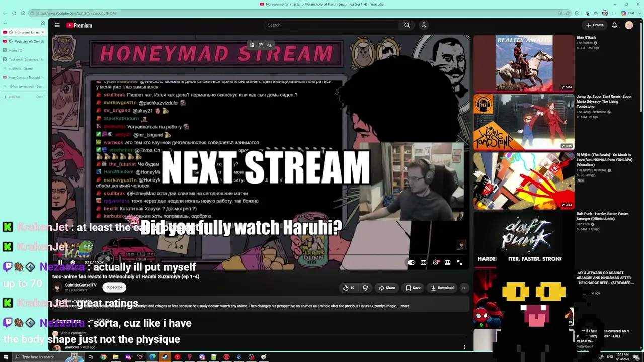Viewport: 644px width, 362px height.
Task: Open the Daft Punk Harder, Better title
Action: 602,216
